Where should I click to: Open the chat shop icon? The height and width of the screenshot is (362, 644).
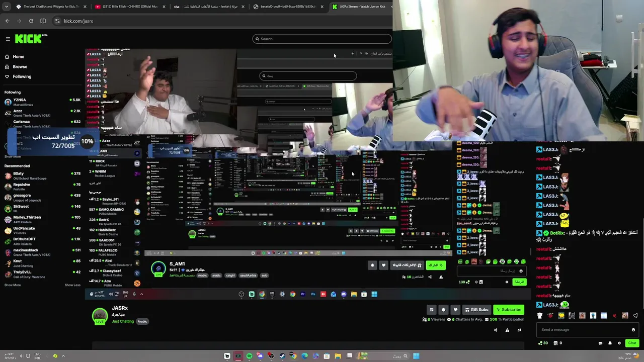pos(555,343)
